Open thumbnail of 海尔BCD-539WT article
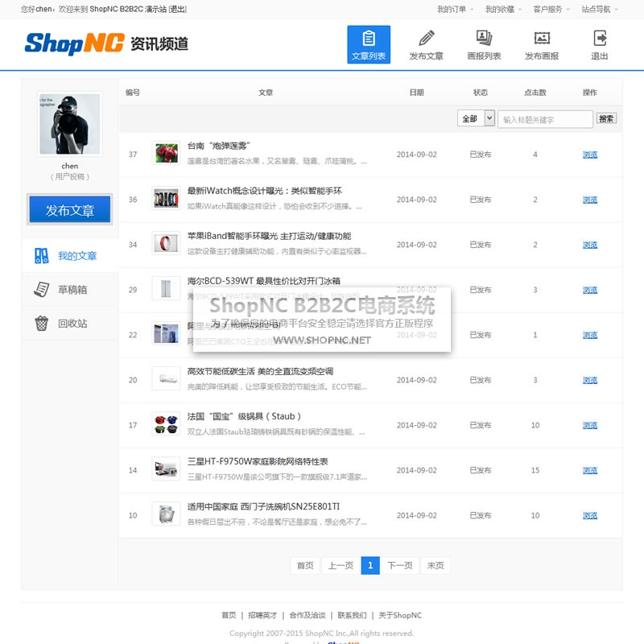Screen dimensions: 644x644 pyautogui.click(x=166, y=289)
